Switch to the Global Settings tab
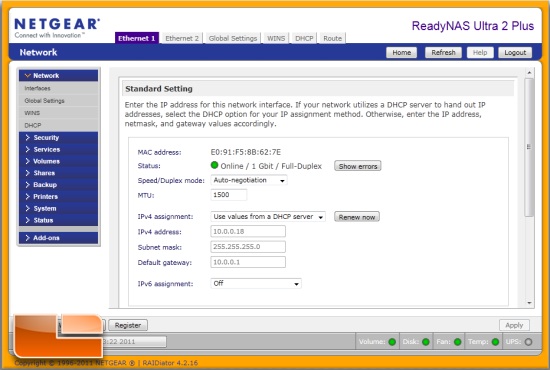The height and width of the screenshot is (370, 550). [233, 38]
